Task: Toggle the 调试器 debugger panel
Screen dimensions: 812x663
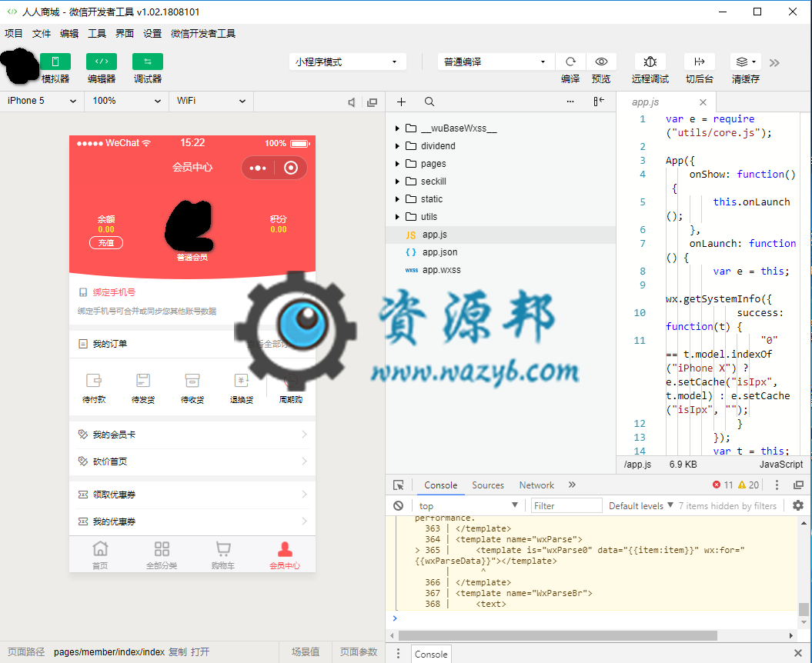Action: (148, 62)
